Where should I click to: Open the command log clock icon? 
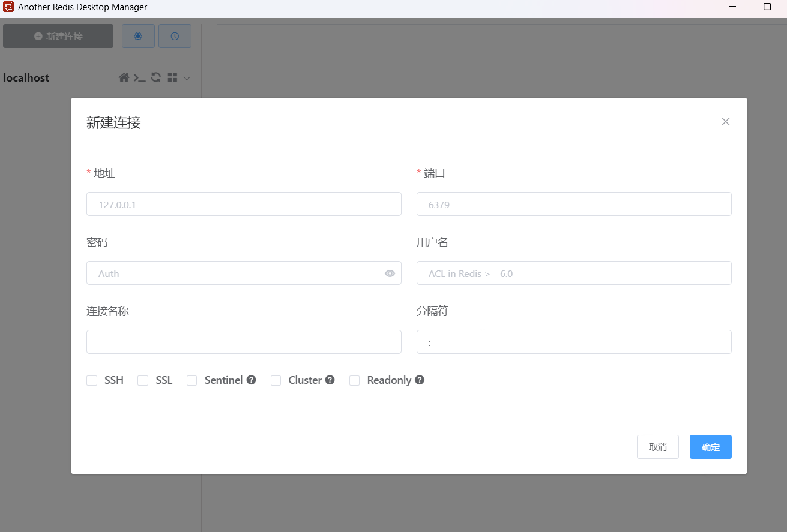(x=175, y=36)
